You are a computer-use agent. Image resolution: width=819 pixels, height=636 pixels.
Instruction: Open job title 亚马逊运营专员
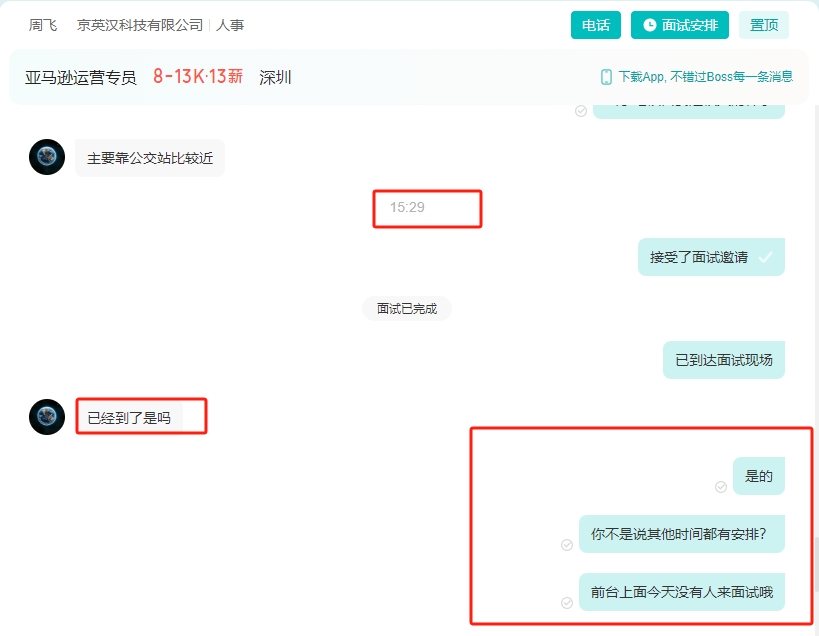click(x=81, y=77)
